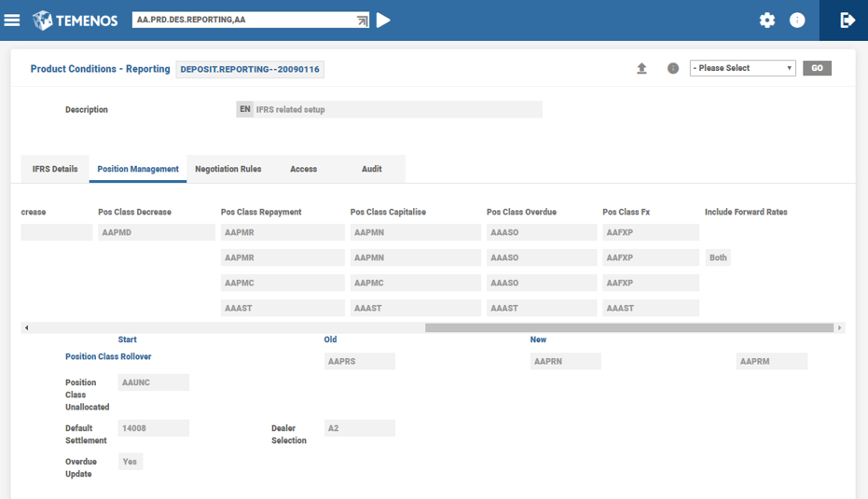The image size is (868, 499).
Task: Click the grey info circle near dropdown
Action: 673,68
